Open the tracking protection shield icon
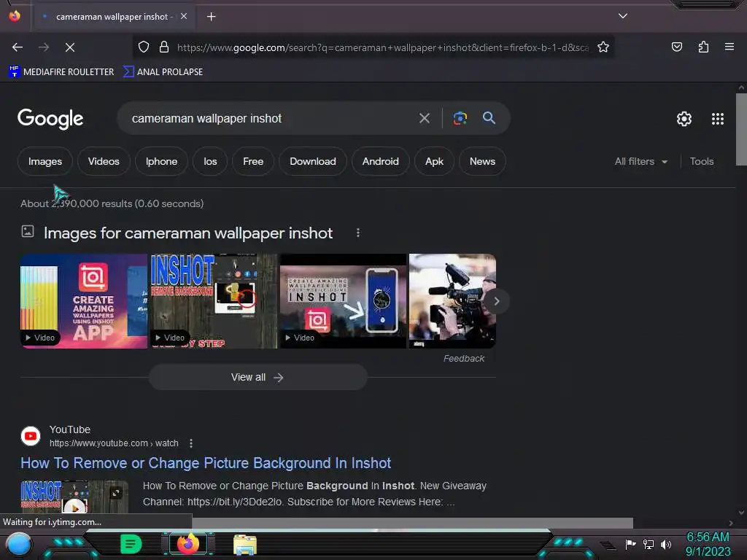747x560 pixels. [x=144, y=47]
